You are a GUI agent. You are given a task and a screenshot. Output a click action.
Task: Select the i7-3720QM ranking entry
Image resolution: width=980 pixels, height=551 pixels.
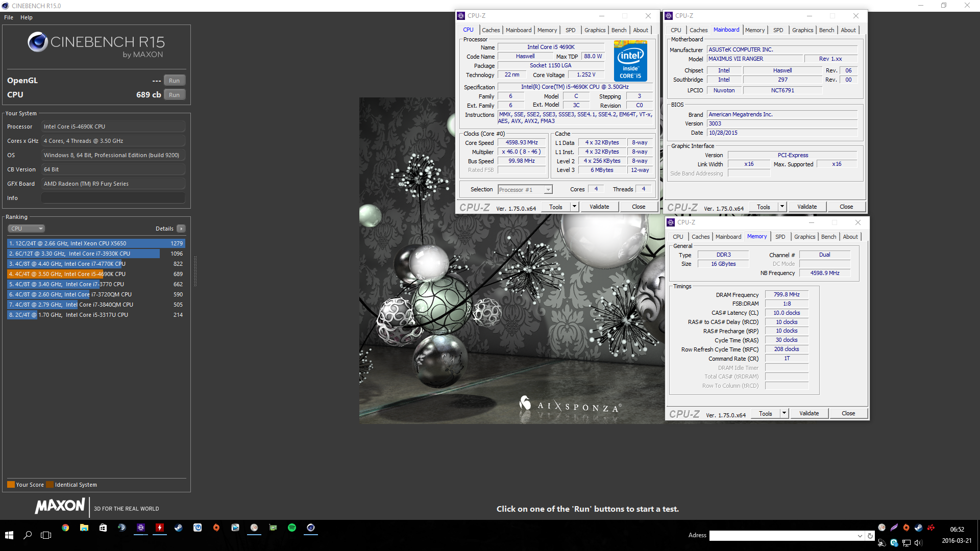coord(96,294)
